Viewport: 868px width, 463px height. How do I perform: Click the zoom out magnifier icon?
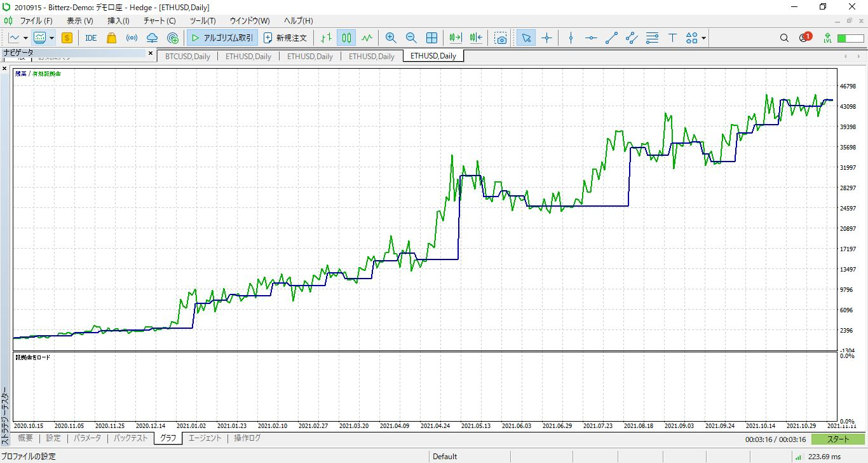tap(411, 38)
